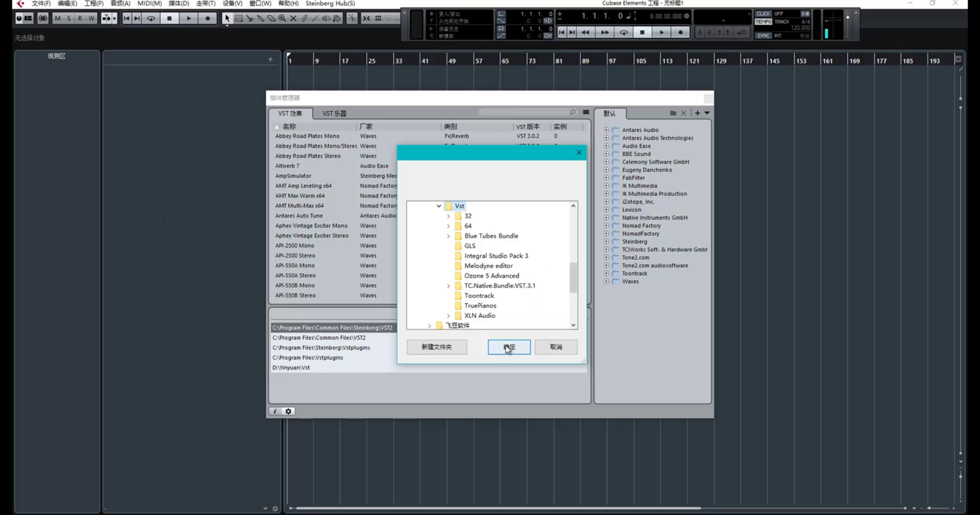Open the Steinberg Hub(S) menu
Screen dimensions: 980x515
330,4
